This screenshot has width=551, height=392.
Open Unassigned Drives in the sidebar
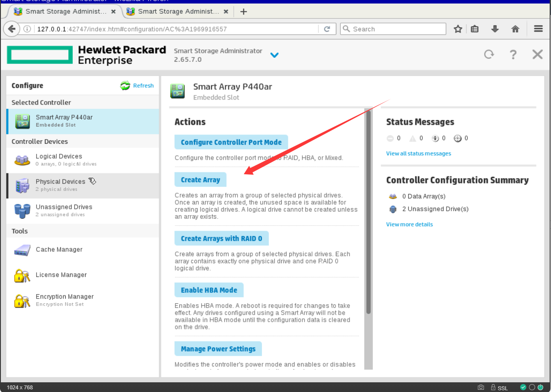click(83, 210)
